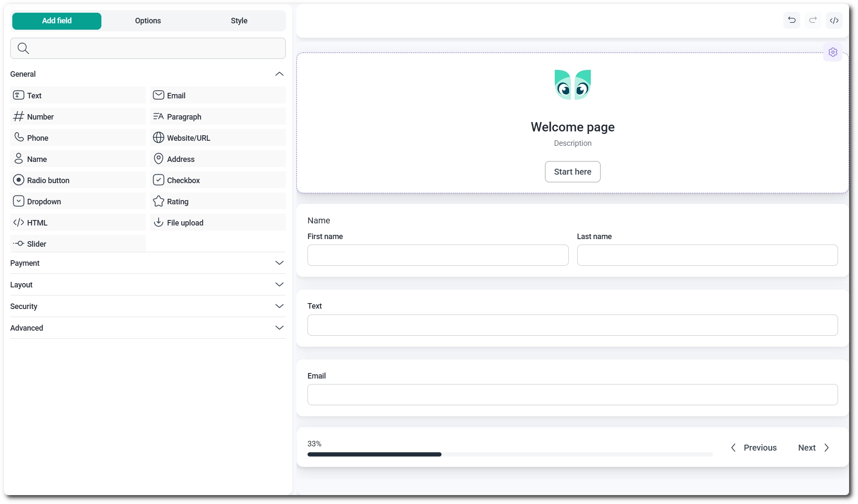Expand the Payment section
Image resolution: width=858 pixels, height=504 pixels.
coord(148,263)
